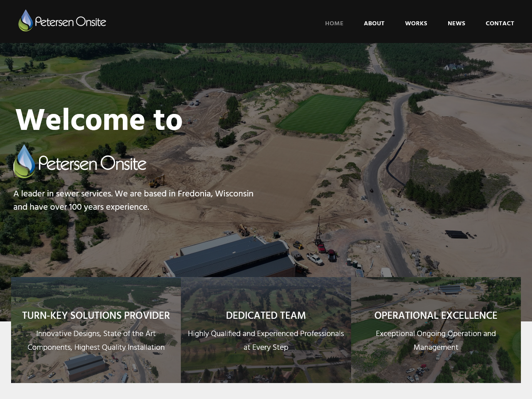Image resolution: width=532 pixels, height=399 pixels.
Task: Open the CONTACT page link
Action: (x=500, y=23)
